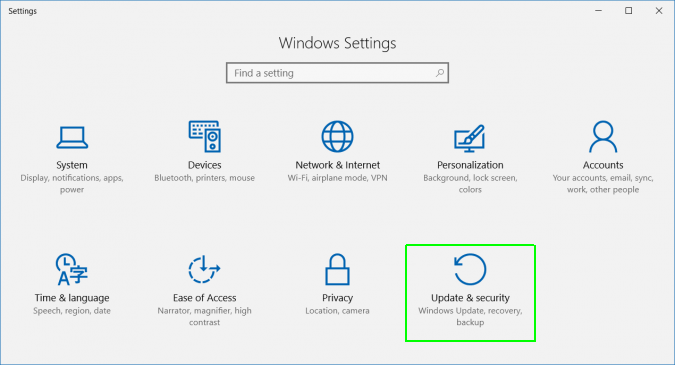Click the magnifier search icon
This screenshot has height=365, width=675.
coord(440,73)
